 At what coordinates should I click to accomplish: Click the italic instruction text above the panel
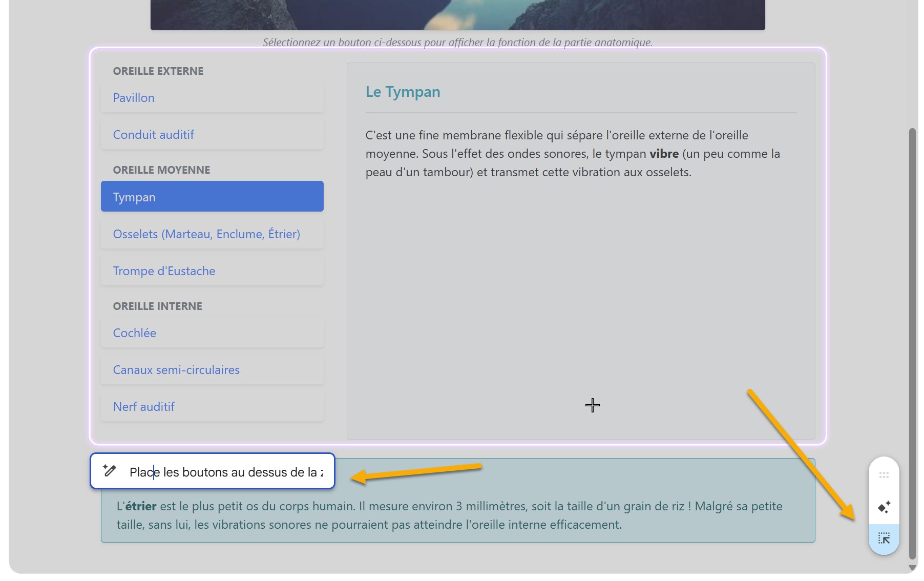tap(457, 43)
